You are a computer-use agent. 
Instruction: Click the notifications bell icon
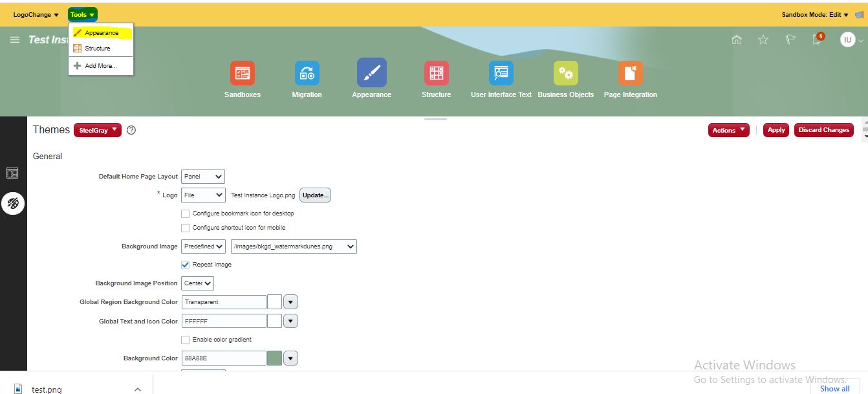[816, 39]
